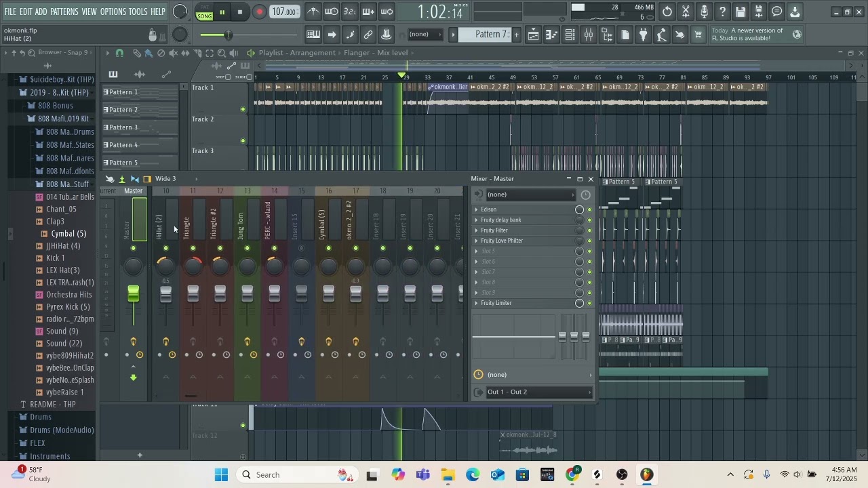This screenshot has height=488, width=868.
Task: Click the question mark help icon
Action: coord(722,12)
